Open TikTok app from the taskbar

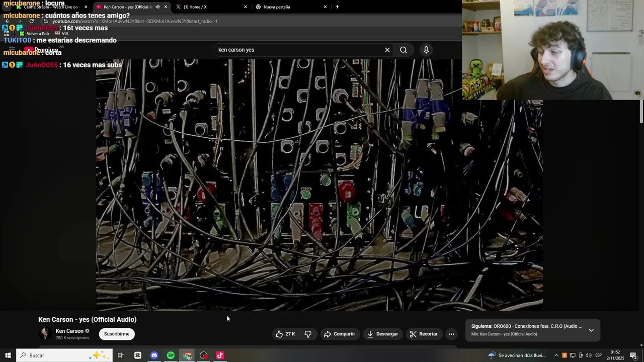point(220,355)
